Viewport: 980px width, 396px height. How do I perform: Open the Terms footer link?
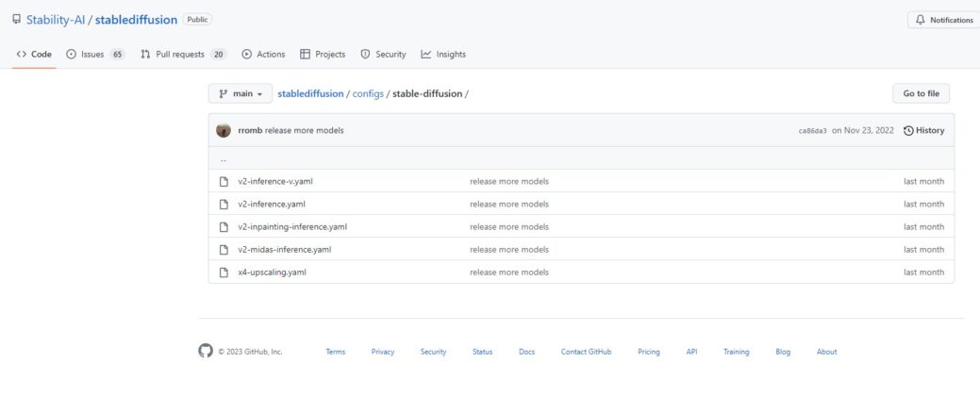click(336, 352)
